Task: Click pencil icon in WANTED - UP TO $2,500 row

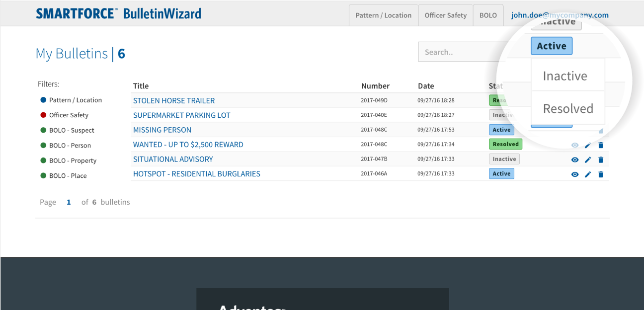Action: pyautogui.click(x=588, y=145)
